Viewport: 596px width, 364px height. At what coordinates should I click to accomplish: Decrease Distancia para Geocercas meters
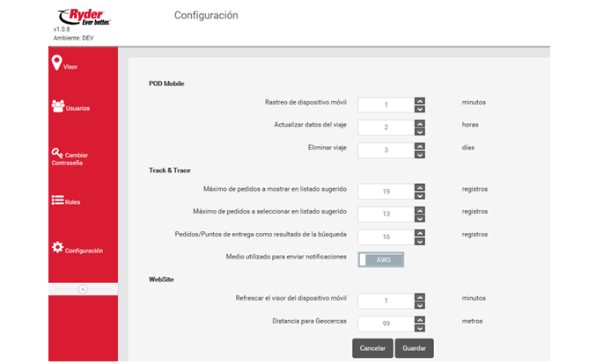420,328
